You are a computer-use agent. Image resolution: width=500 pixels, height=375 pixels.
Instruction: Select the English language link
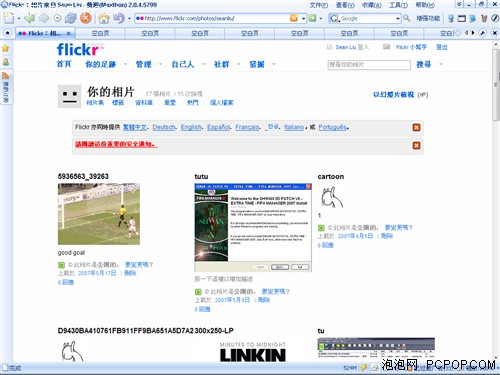point(191,127)
